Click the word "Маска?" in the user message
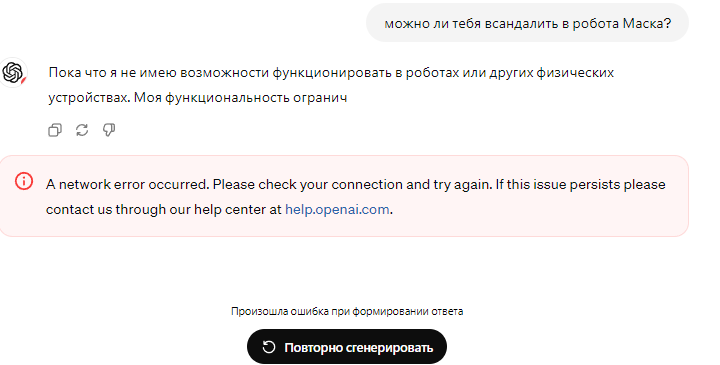 (x=647, y=23)
